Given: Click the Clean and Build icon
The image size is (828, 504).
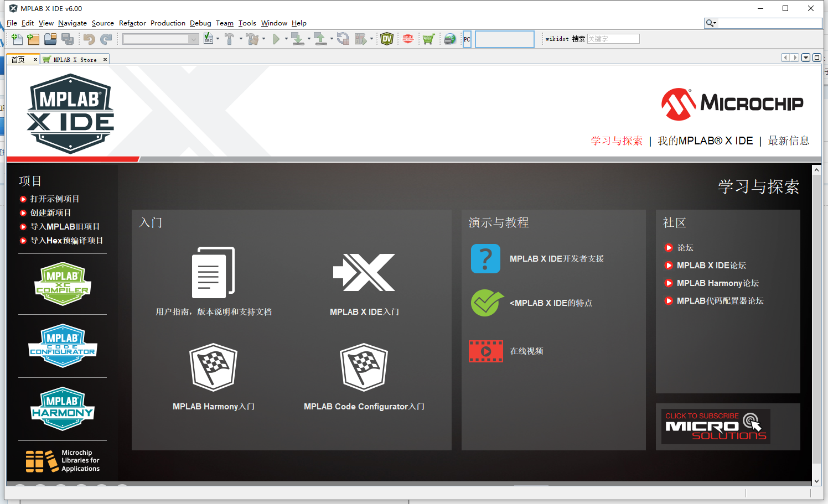Looking at the screenshot, I should 253,39.
